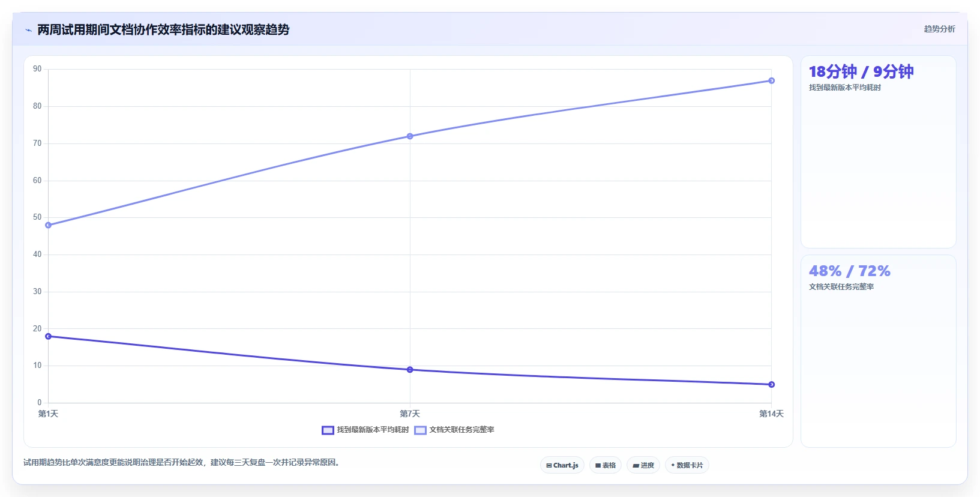Click the 第7天 point on the light 完整率 line
Screen dimensions: 980x497
pyautogui.click(x=410, y=136)
